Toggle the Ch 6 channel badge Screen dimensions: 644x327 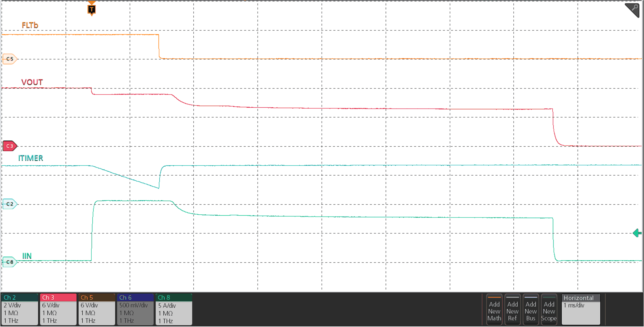point(135,297)
